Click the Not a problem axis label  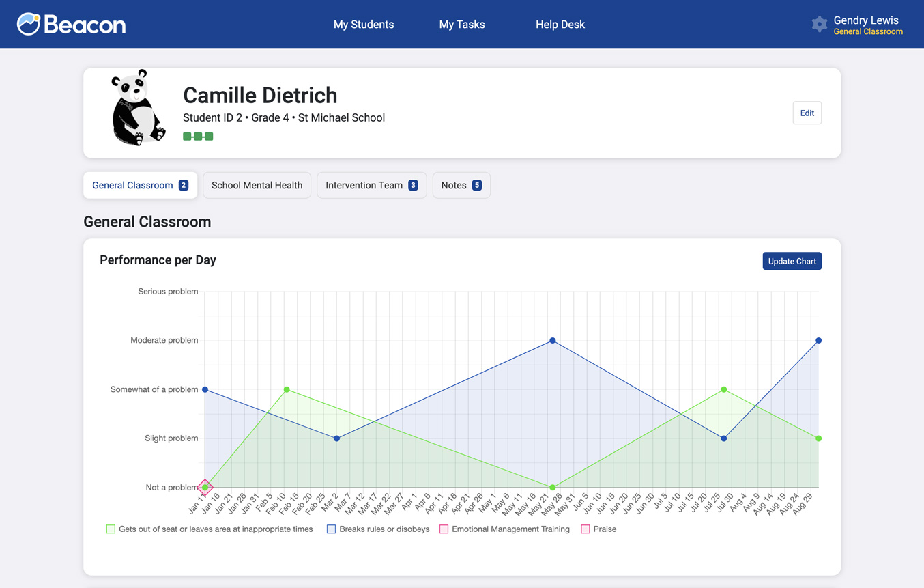(172, 488)
